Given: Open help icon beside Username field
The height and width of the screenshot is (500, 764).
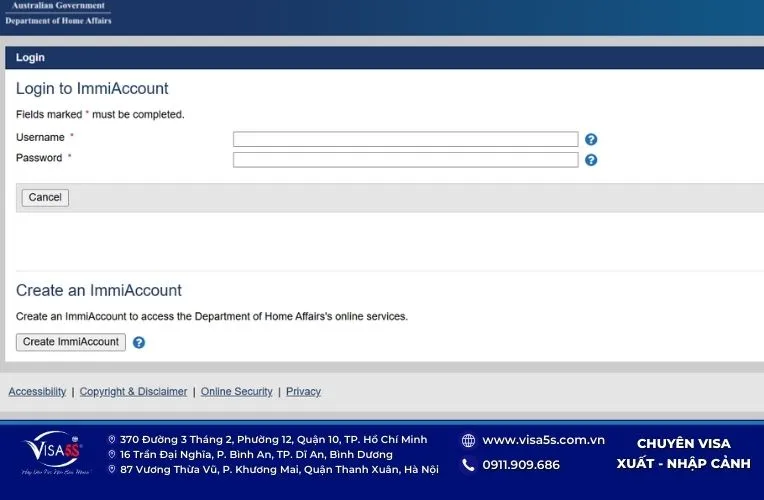Looking at the screenshot, I should 591,139.
